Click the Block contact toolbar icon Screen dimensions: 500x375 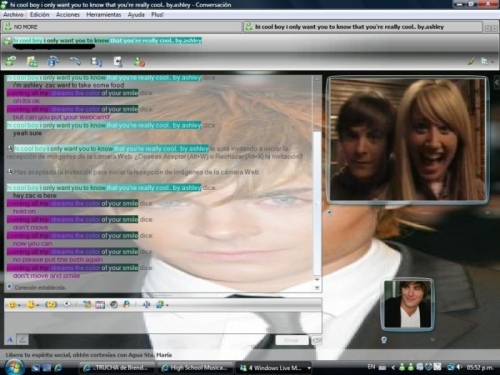click(x=139, y=62)
